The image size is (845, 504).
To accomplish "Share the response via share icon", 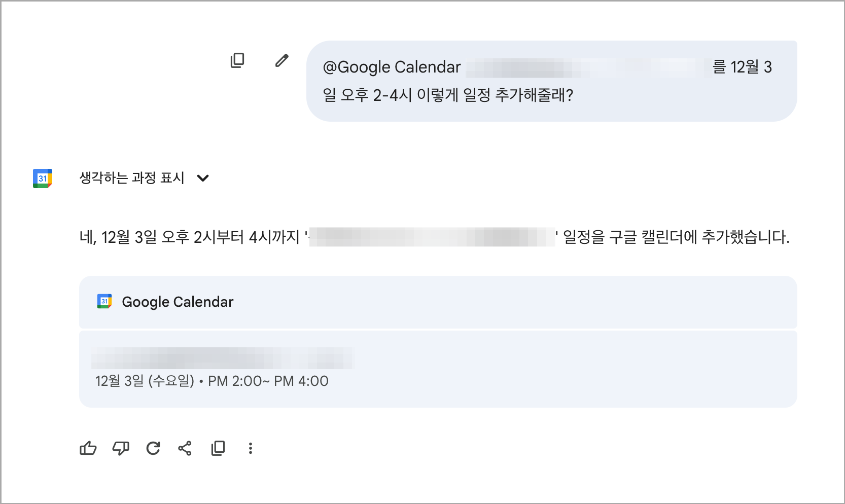I will click(185, 448).
